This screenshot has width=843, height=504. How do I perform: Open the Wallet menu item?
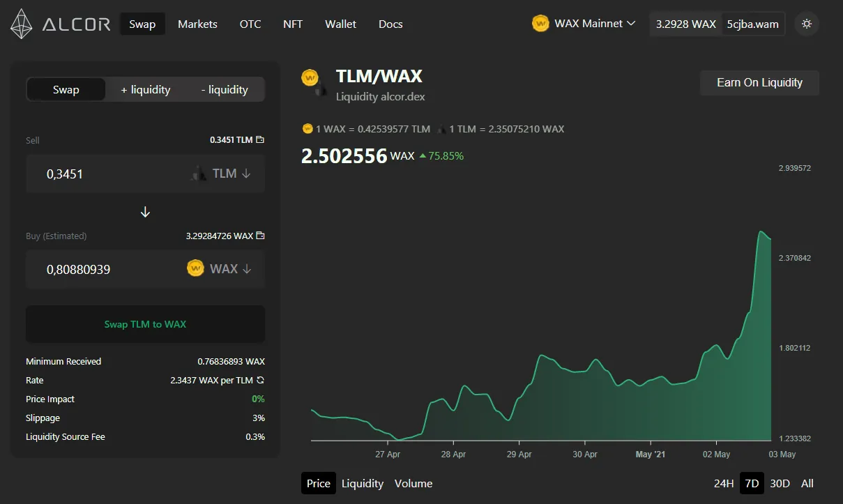pyautogui.click(x=340, y=24)
